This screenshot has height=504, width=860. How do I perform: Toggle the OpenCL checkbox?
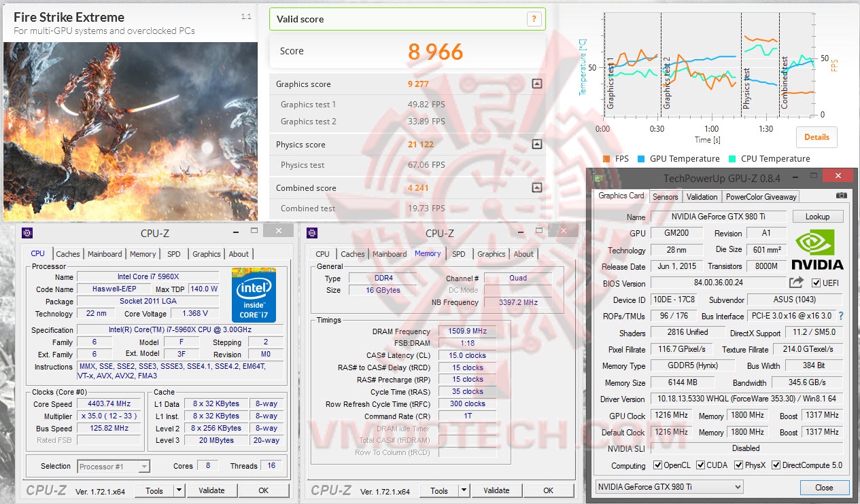coord(657,465)
